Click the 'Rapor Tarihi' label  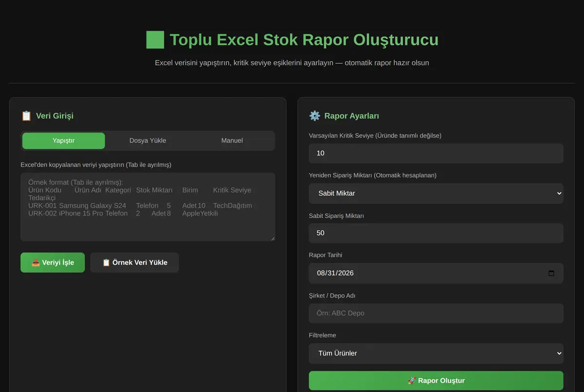pos(326,255)
